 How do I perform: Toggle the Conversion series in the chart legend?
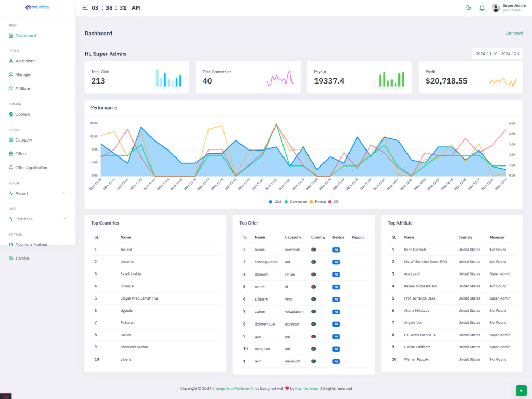295,202
